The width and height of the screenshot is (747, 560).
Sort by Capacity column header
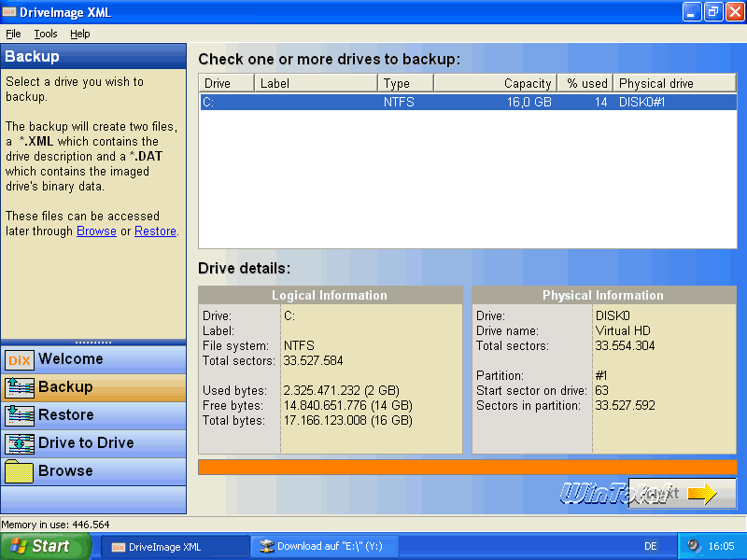495,83
